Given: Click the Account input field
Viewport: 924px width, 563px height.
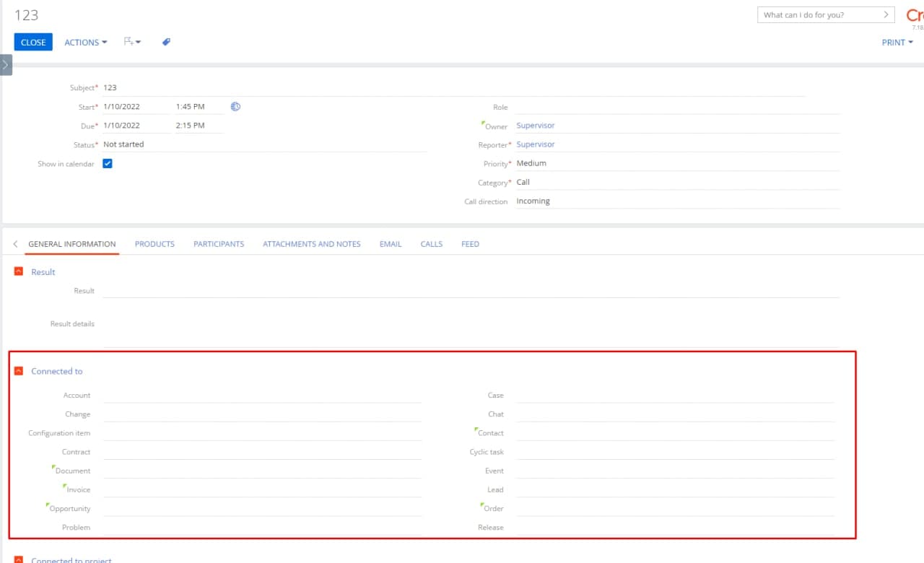Looking at the screenshot, I should (262, 395).
